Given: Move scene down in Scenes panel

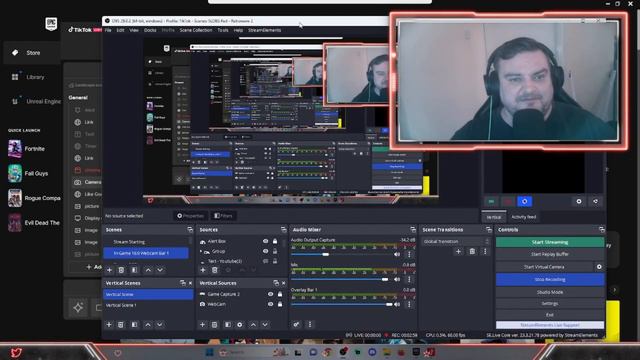Looking at the screenshot, I should tap(160, 270).
